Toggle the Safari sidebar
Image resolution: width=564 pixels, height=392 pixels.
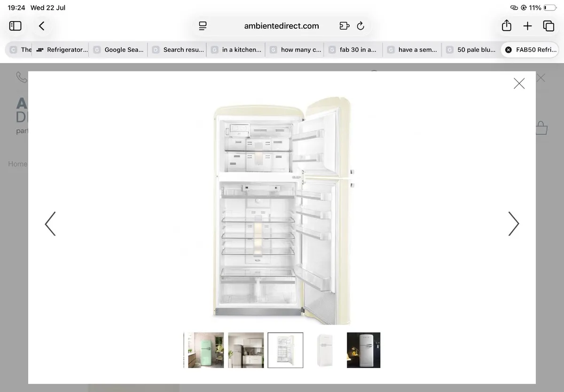click(x=16, y=26)
